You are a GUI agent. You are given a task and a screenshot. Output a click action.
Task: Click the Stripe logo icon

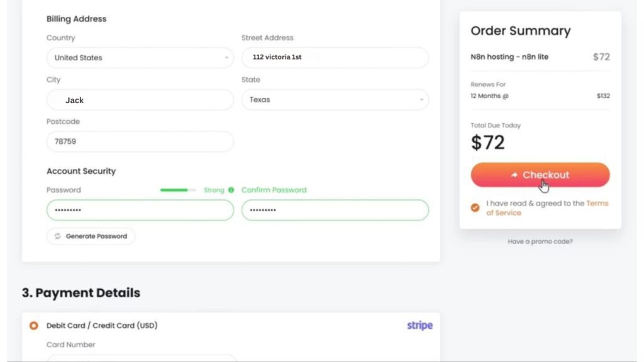419,326
